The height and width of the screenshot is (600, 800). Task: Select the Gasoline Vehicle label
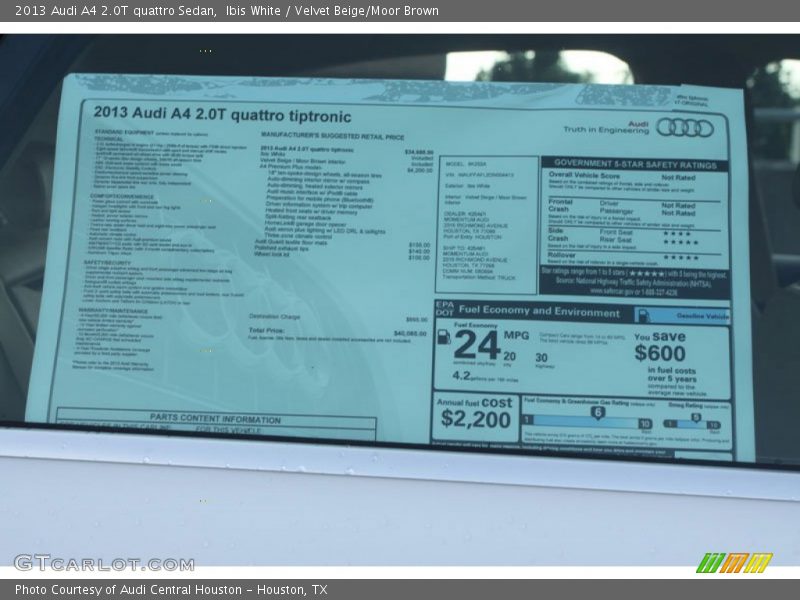695,315
